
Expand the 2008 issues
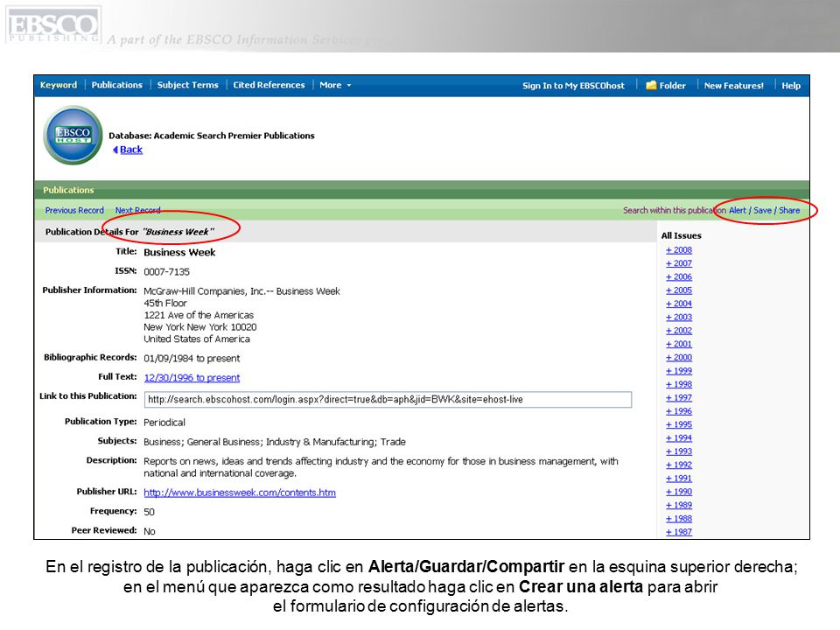(x=679, y=250)
